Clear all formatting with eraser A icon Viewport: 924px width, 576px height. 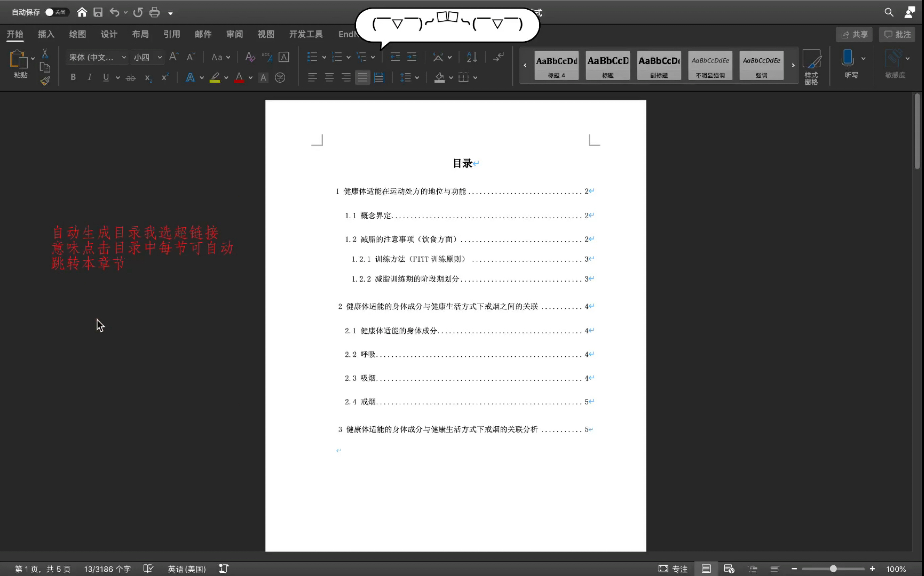click(x=250, y=57)
